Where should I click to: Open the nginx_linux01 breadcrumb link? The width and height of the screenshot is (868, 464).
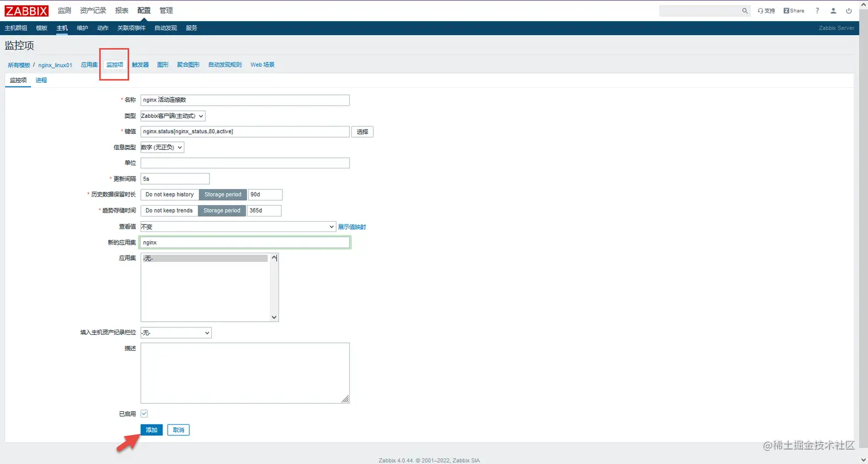[55, 65]
